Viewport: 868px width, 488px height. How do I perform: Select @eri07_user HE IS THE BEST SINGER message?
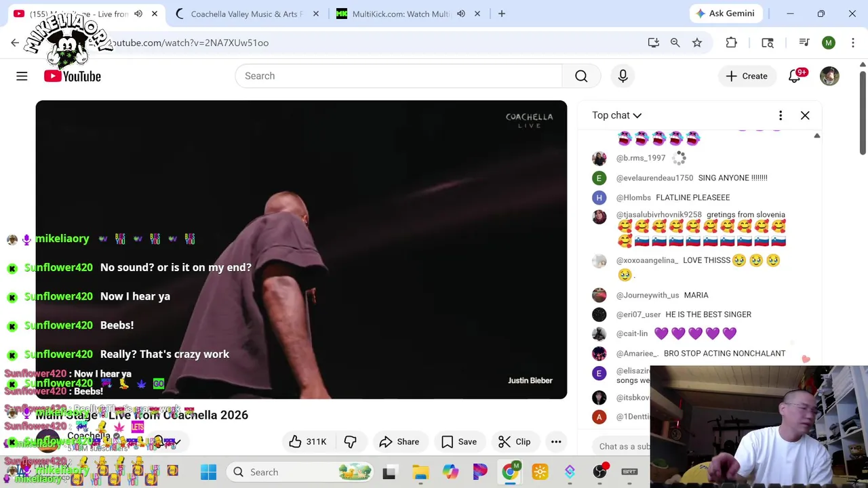[x=698, y=314]
